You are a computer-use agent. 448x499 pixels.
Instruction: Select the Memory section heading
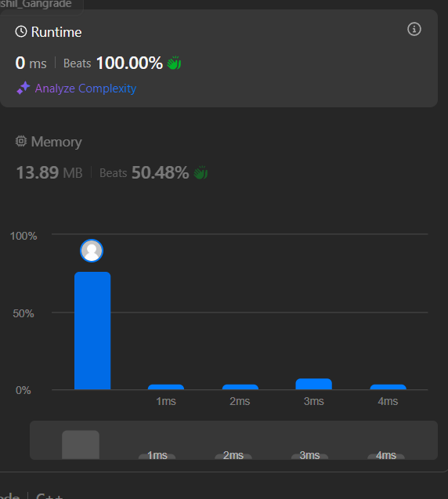coord(56,142)
